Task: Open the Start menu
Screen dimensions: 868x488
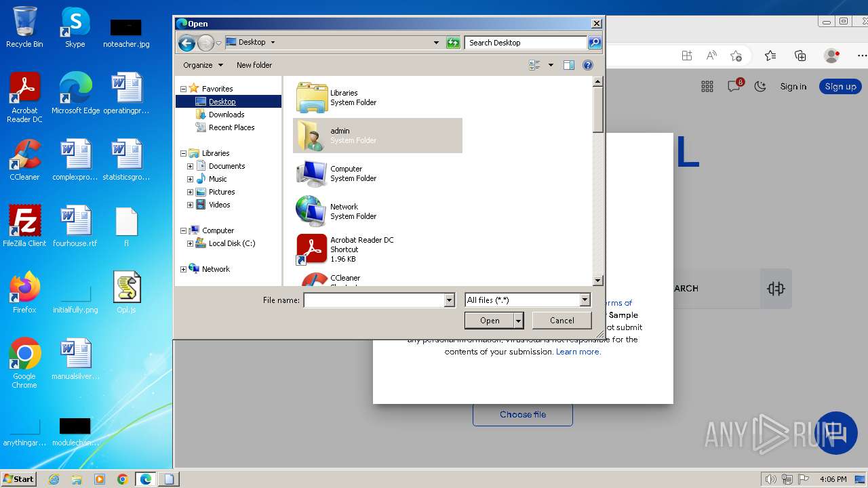Action: [19, 479]
